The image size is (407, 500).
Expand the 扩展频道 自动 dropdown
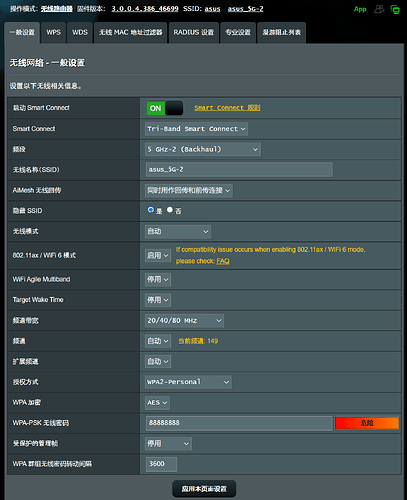click(158, 362)
